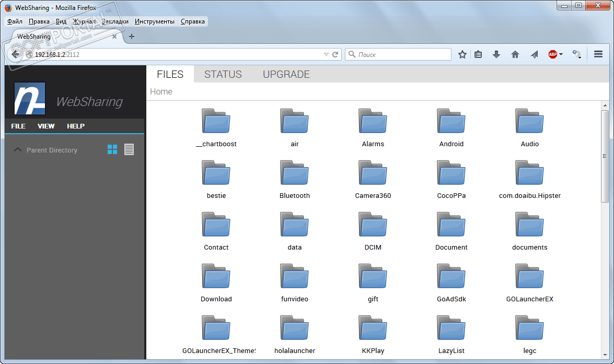
Task: Open Firefox hamburger menu
Action: 598,54
